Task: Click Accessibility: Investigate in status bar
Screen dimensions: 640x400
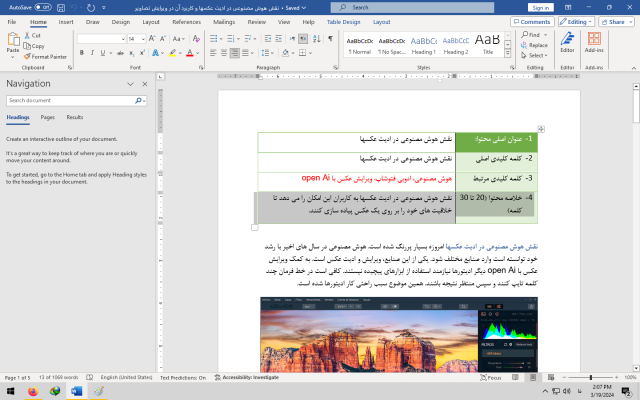Action: point(247,378)
